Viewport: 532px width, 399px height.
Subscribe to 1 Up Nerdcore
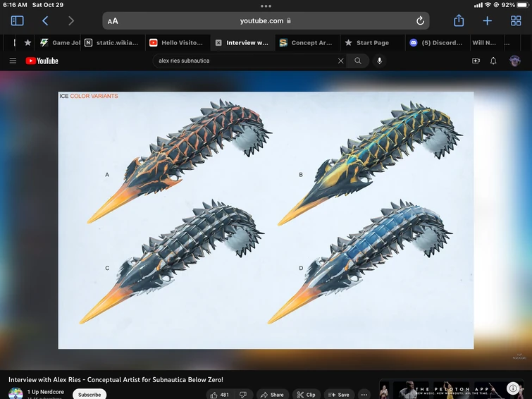[x=89, y=394]
